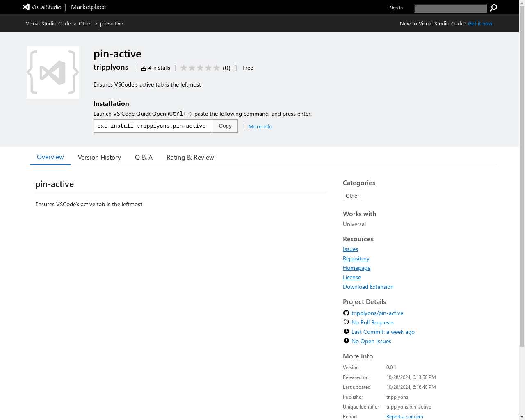Click No Open Issues link

(x=371, y=341)
